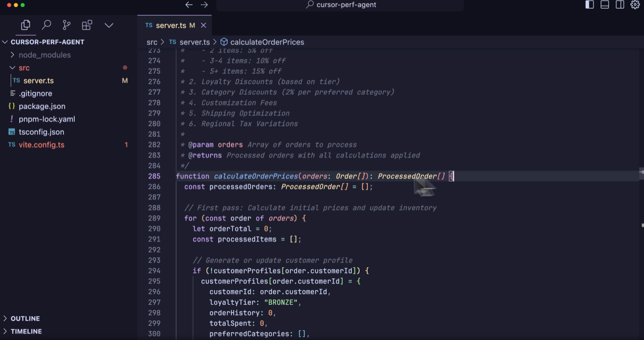The image size is (644, 340).
Task: Open the Explorer view in the activity bar
Action: [25, 25]
